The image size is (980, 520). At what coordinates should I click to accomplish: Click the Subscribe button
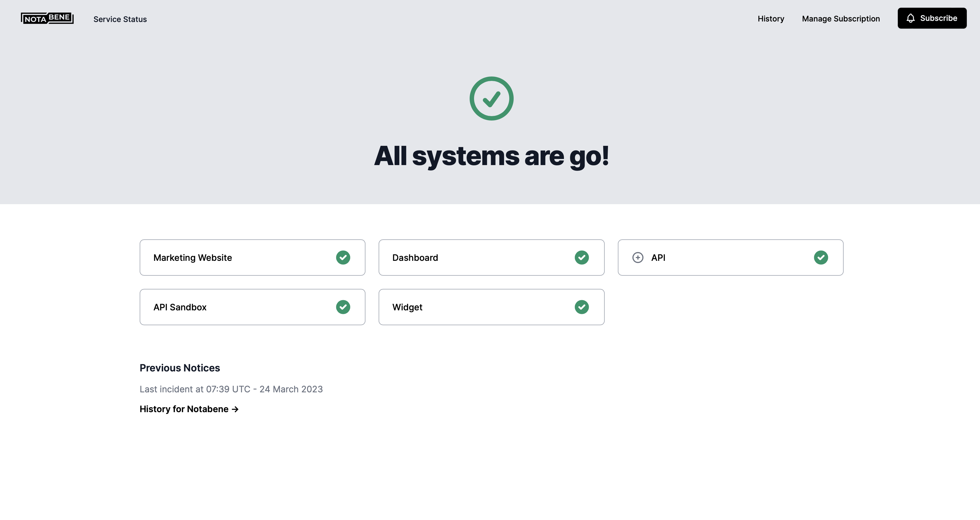[932, 18]
